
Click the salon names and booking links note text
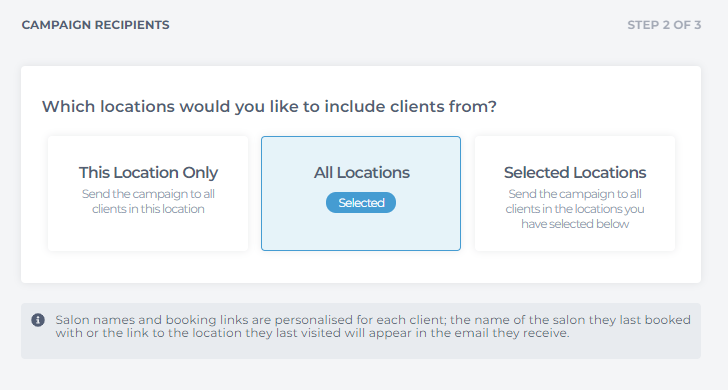point(373,326)
